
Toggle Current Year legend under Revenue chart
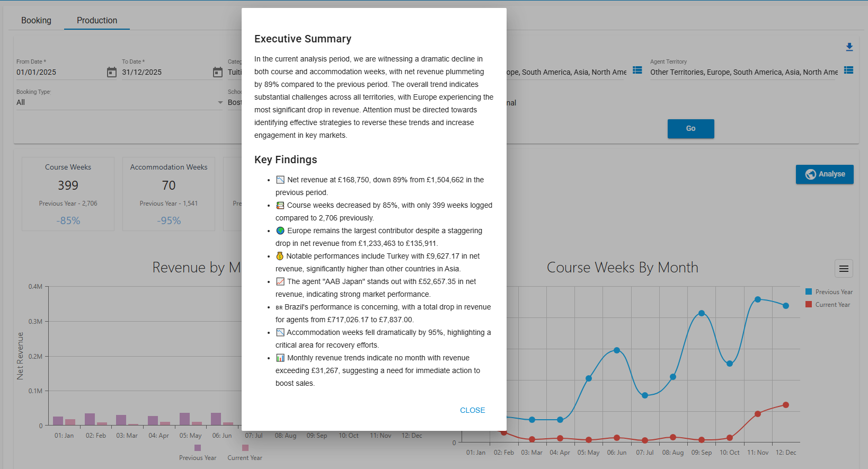point(245,453)
